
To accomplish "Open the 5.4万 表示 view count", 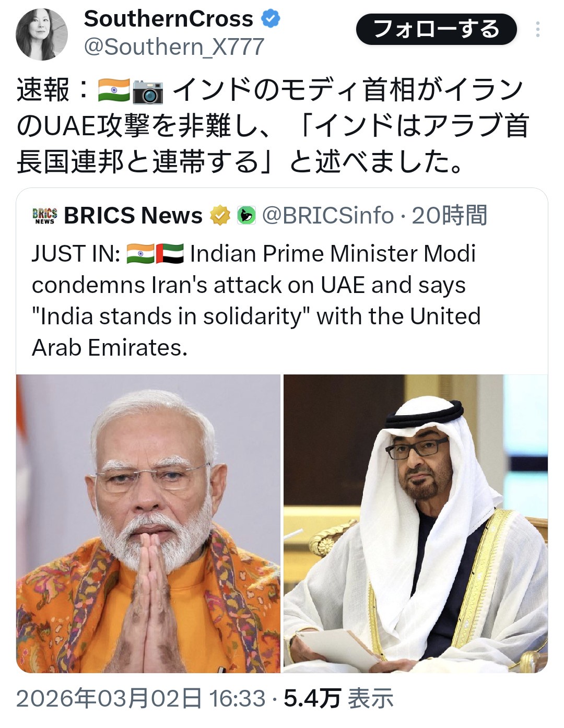I will [x=338, y=699].
